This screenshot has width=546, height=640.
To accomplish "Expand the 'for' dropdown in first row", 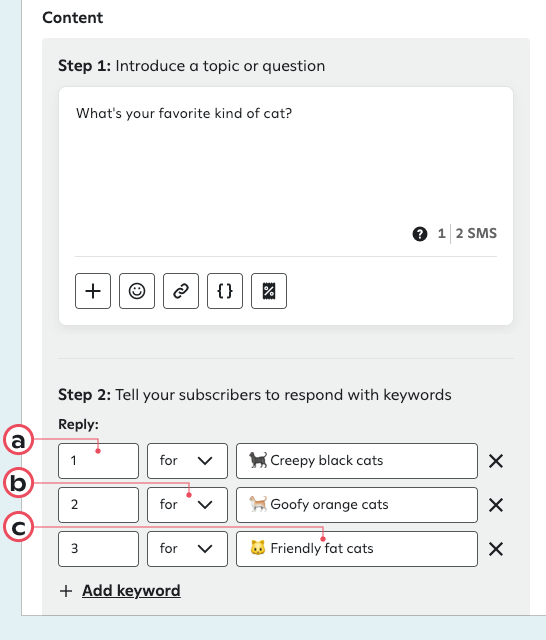I will click(x=187, y=461).
